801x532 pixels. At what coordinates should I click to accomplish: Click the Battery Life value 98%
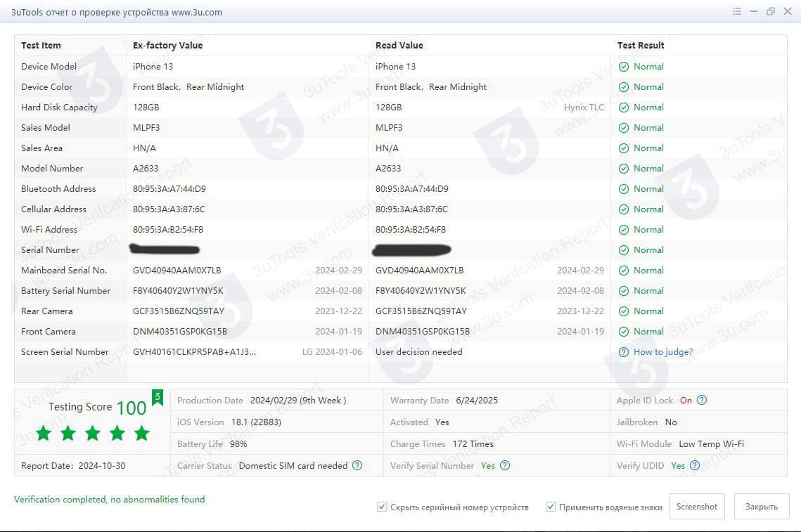point(238,444)
